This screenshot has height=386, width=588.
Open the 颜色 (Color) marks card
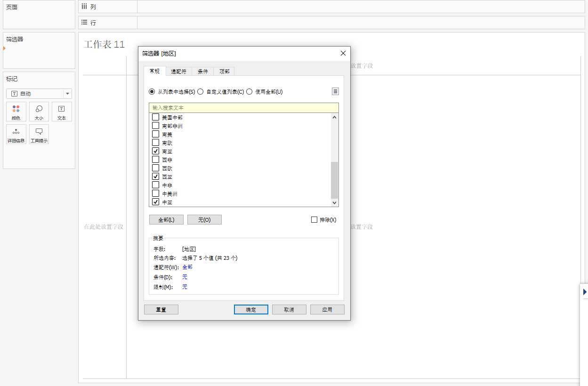(x=16, y=112)
